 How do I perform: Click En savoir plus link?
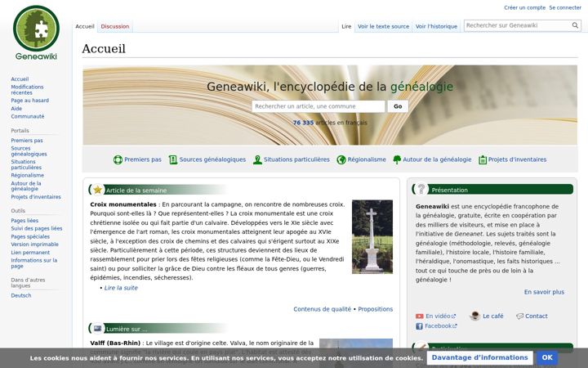[544, 292]
